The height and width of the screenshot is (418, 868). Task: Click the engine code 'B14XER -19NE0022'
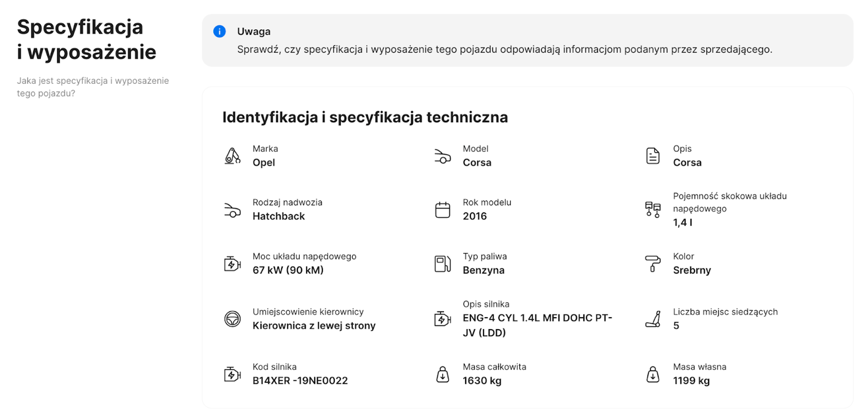(x=300, y=381)
